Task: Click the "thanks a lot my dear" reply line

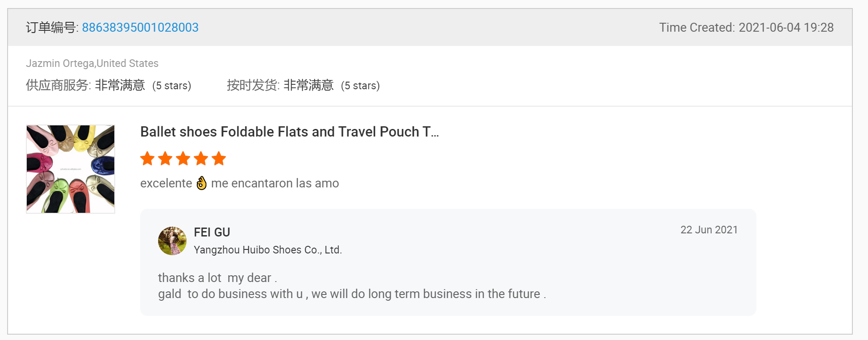Action: [x=217, y=278]
